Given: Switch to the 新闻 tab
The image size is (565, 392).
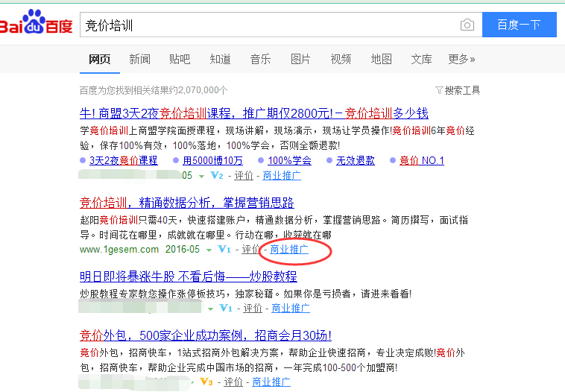Looking at the screenshot, I should click(x=140, y=59).
